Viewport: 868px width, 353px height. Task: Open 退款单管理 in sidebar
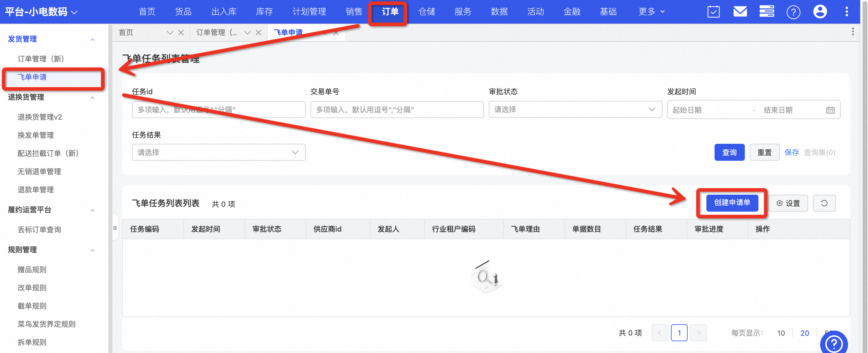(35, 190)
